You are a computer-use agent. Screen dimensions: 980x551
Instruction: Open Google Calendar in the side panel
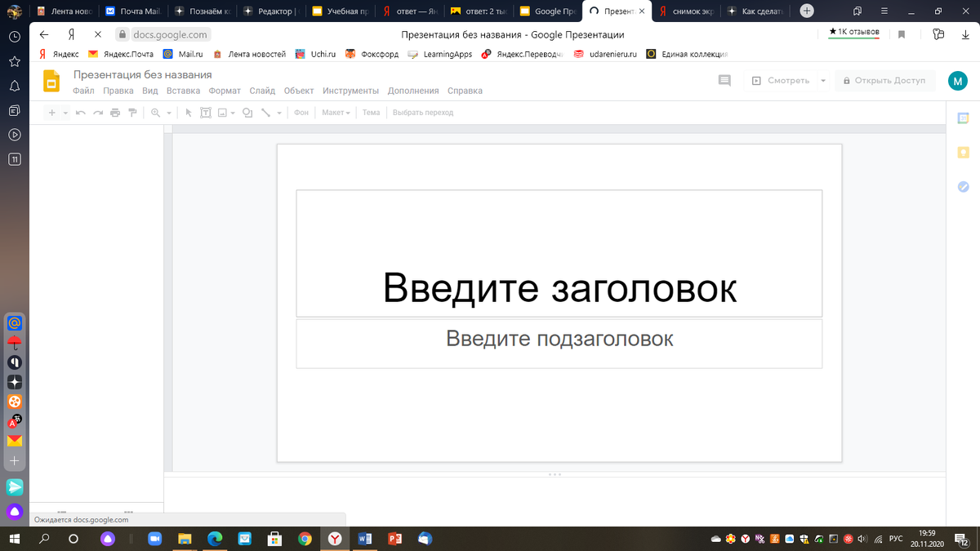click(x=963, y=118)
